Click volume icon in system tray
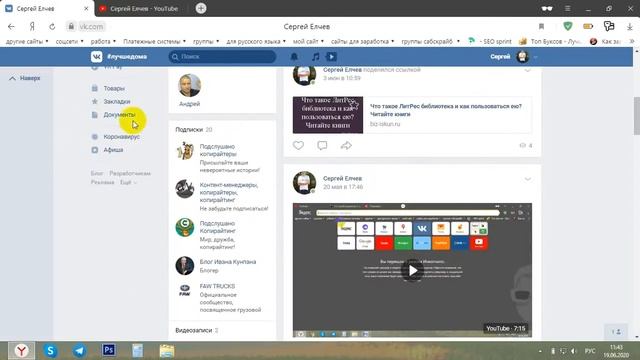Viewport: 640px width, 360px height. [573, 351]
